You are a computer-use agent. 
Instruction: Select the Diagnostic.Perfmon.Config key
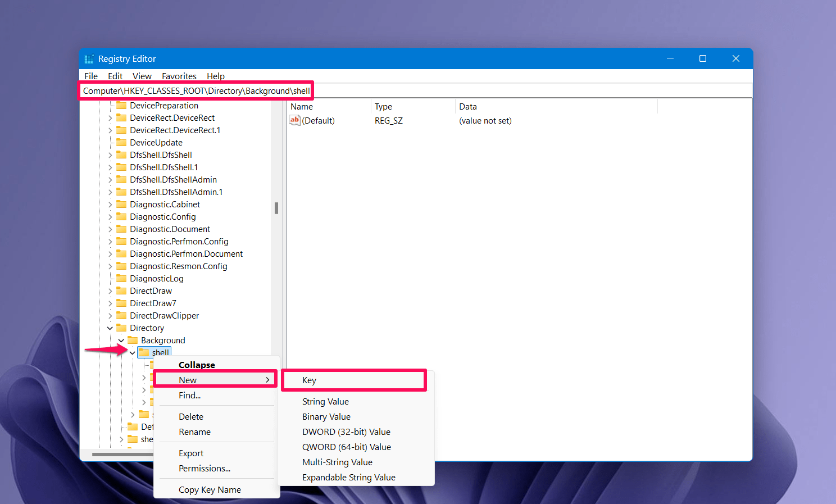pos(179,241)
